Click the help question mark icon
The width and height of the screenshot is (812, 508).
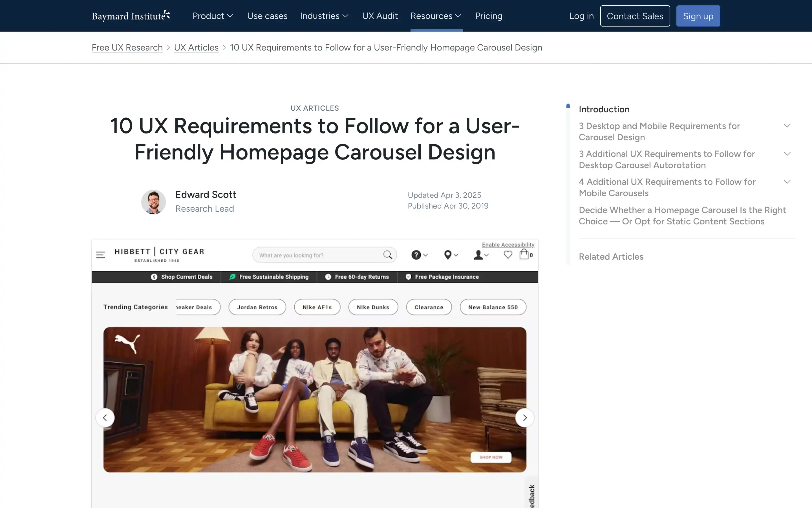click(416, 255)
